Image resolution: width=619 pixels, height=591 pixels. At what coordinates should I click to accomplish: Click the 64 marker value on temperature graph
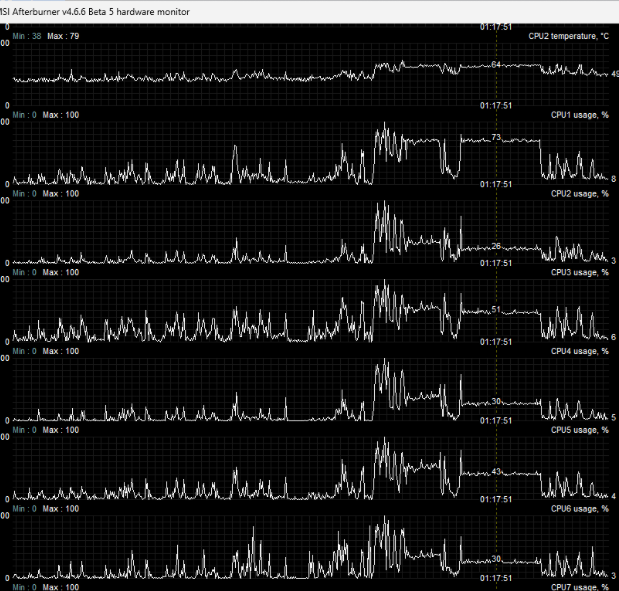click(x=496, y=65)
